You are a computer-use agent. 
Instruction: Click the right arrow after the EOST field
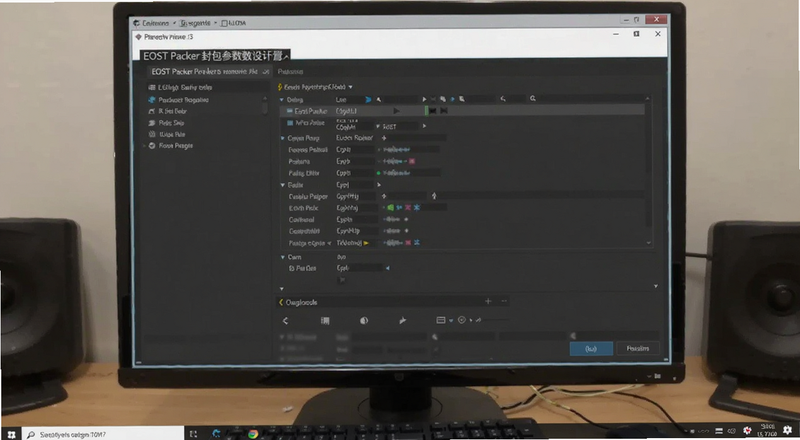click(x=424, y=126)
